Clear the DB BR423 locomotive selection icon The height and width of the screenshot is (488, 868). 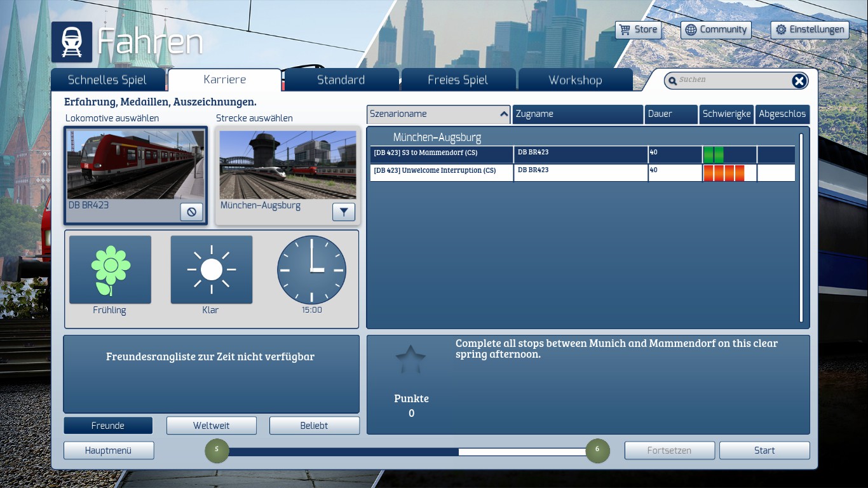(x=191, y=212)
